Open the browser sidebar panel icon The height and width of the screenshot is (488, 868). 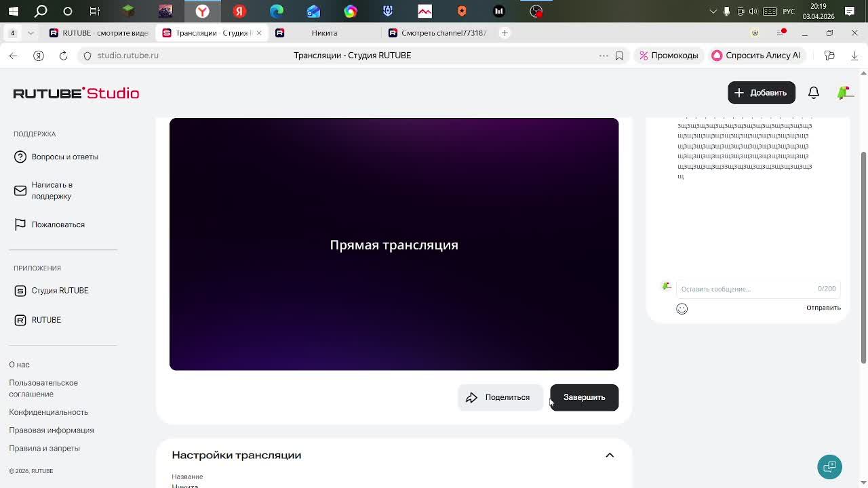pyautogui.click(x=829, y=56)
